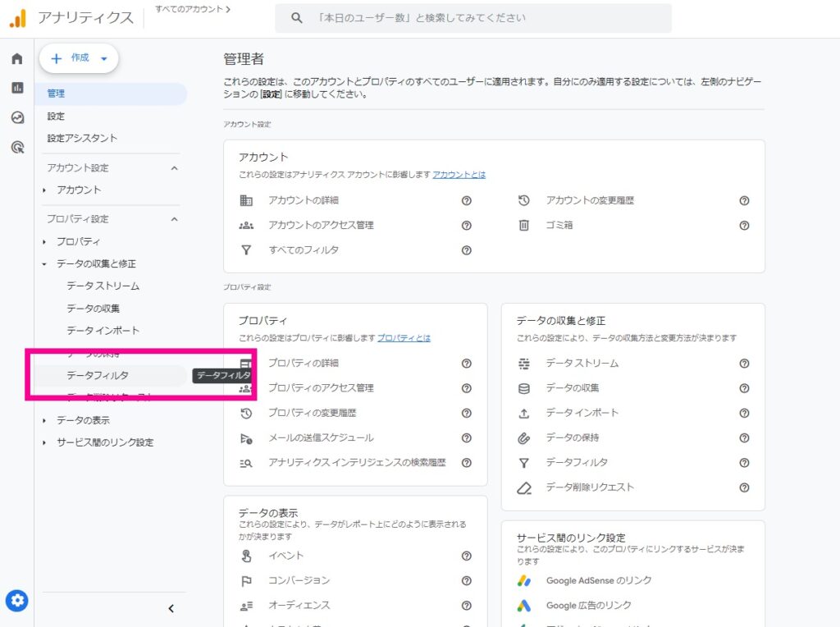Viewport: 840px width, 627px height.
Task: Expand the データの表示 tree item
Action: coord(44,420)
